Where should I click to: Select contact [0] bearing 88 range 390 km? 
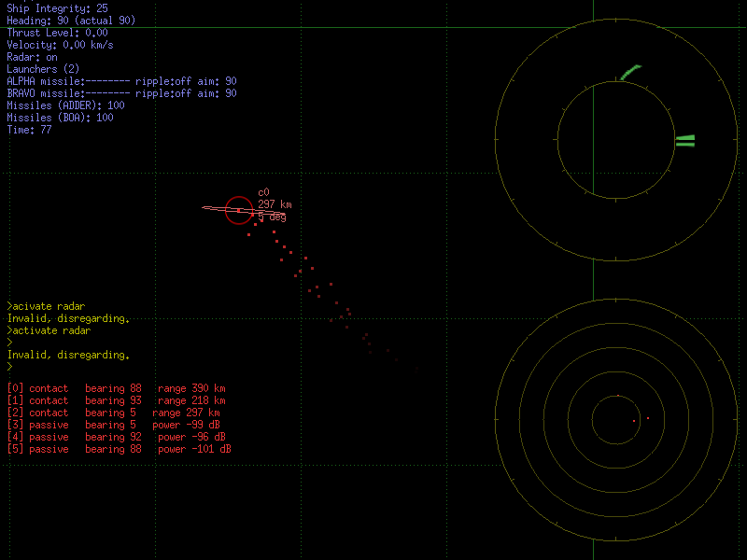117,388
